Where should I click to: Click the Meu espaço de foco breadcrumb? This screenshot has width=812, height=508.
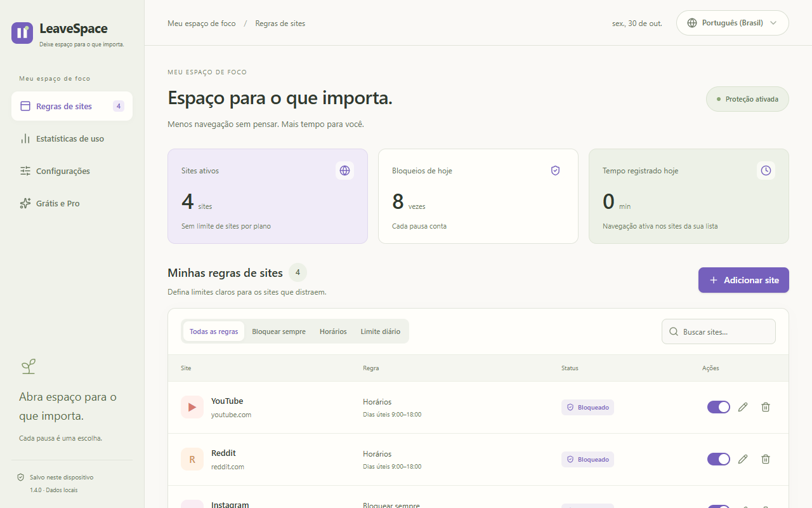(x=202, y=23)
